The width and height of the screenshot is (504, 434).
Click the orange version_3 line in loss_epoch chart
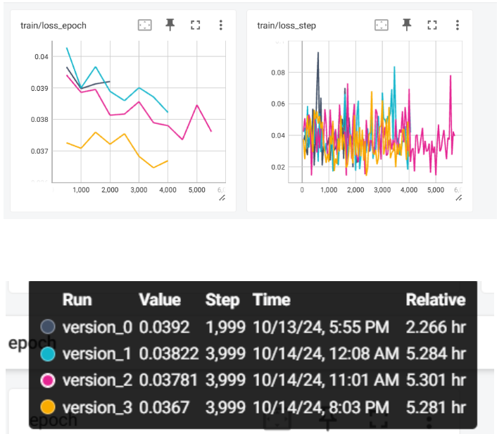tap(125, 134)
